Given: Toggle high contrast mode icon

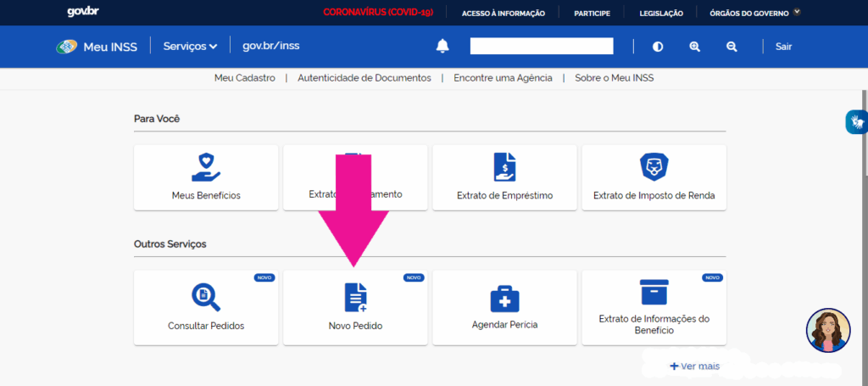Looking at the screenshot, I should pos(658,47).
